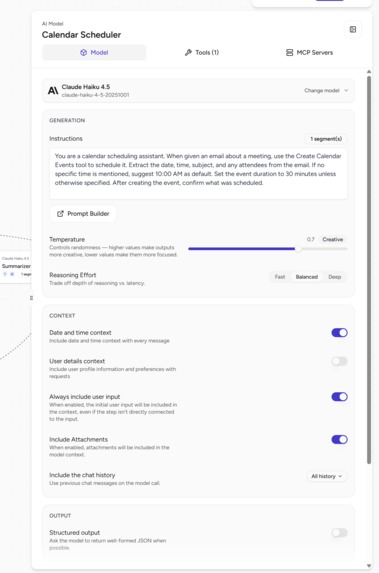
Task: Toggle Include Attachments switch
Action: (339, 439)
